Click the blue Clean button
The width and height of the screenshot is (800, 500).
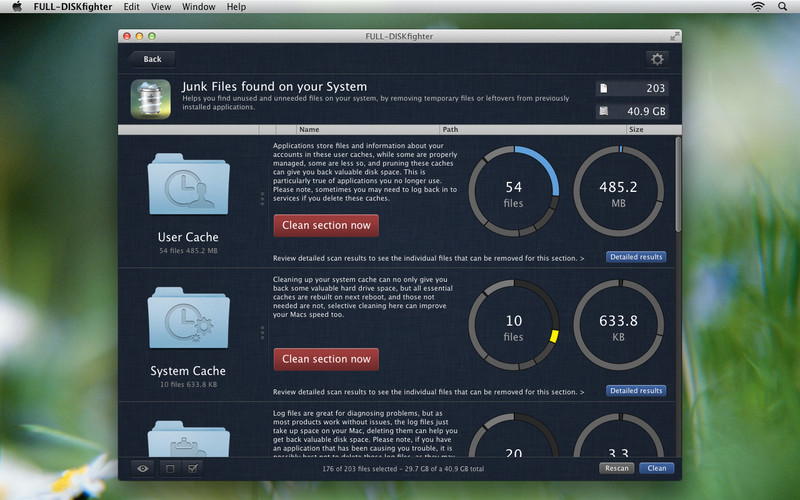click(657, 468)
